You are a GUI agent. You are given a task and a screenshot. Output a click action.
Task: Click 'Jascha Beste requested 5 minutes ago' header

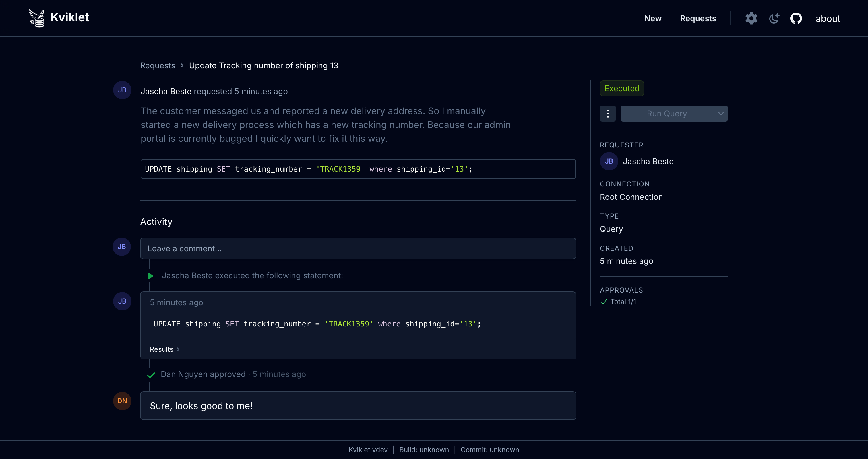214,91
